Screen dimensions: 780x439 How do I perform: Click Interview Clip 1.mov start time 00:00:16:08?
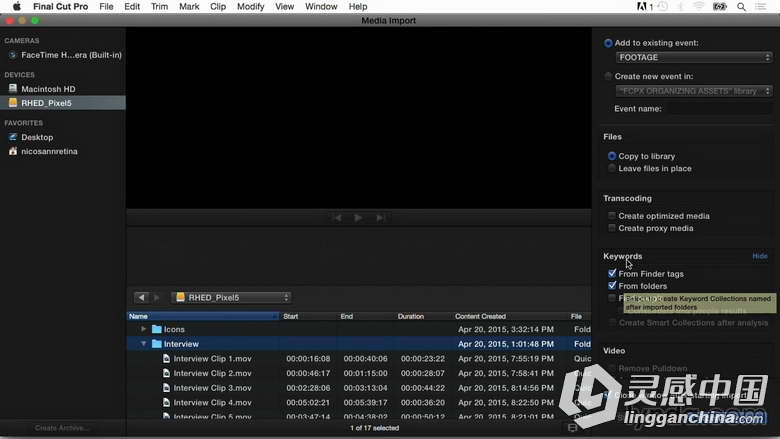point(308,358)
